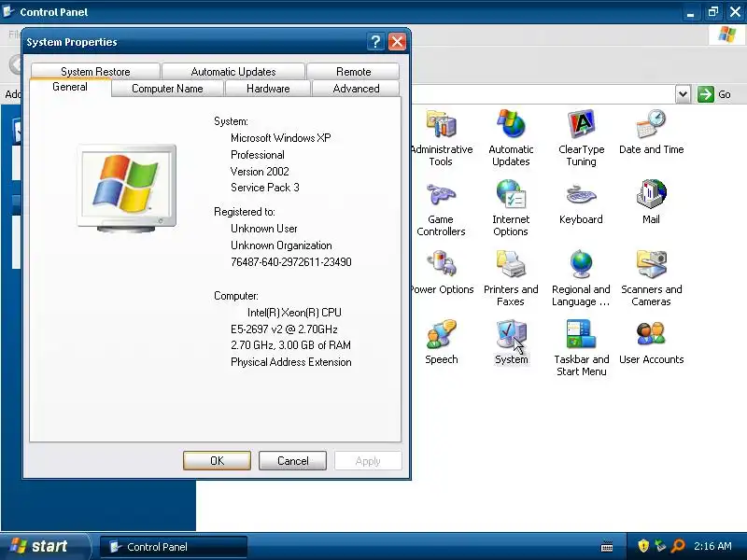Click the help question mark in System Properties
This screenshot has width=747, height=560.
pyautogui.click(x=375, y=42)
